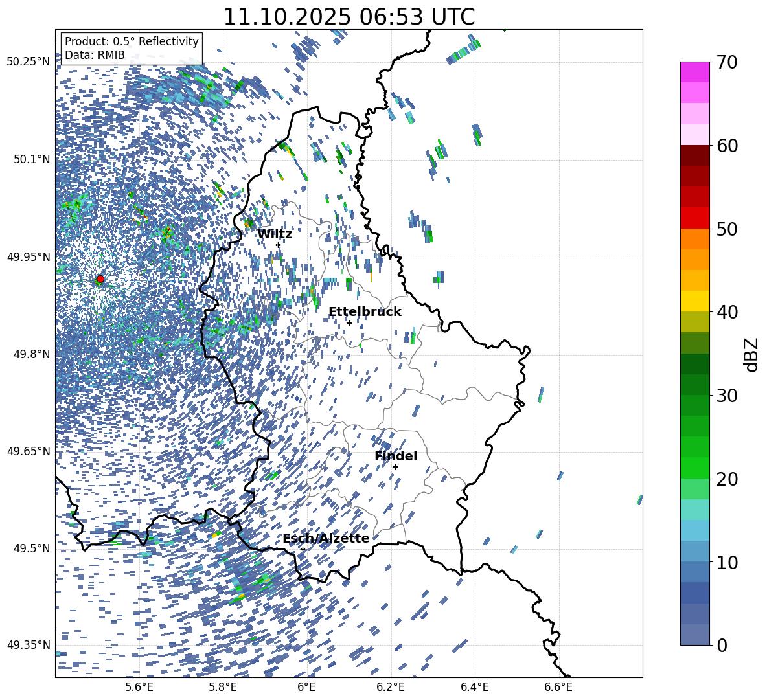The height and width of the screenshot is (700, 767).
Task: Click the 6°E longitude tick label
Action: (x=306, y=687)
